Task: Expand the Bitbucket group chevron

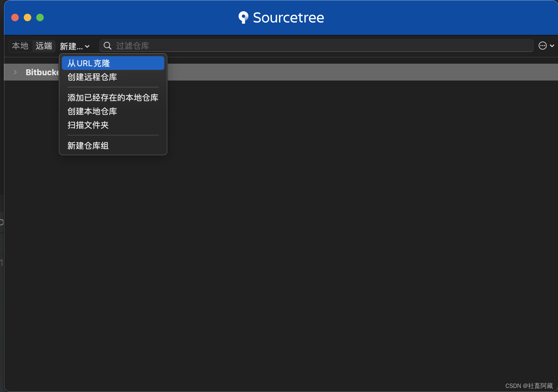Action: click(x=15, y=72)
